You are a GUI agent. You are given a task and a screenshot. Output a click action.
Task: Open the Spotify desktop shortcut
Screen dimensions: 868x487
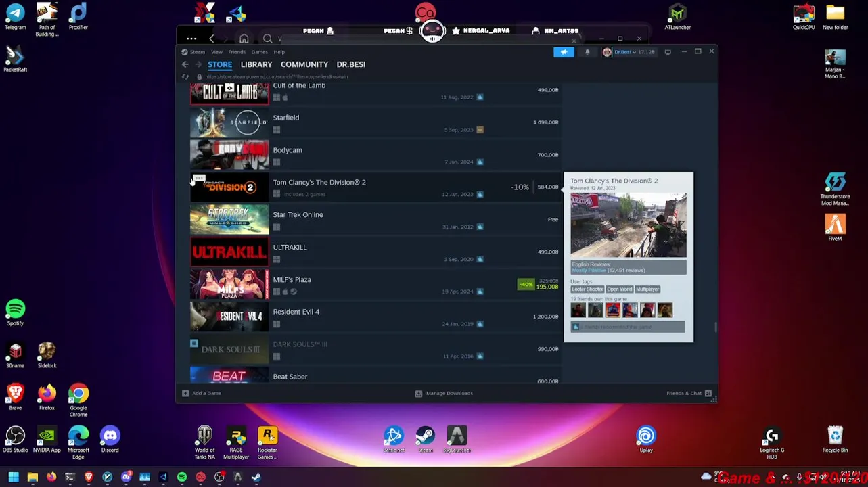(15, 313)
